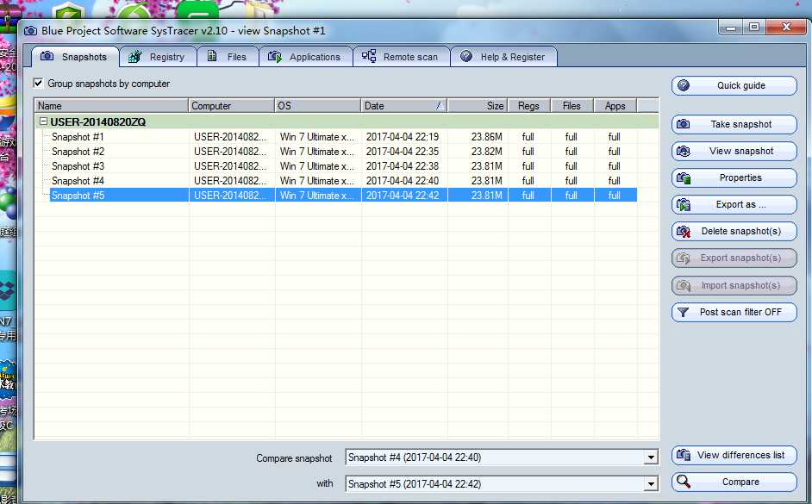Click the Compare magnifier icon
The height and width of the screenshot is (504, 812).
pyautogui.click(x=684, y=482)
